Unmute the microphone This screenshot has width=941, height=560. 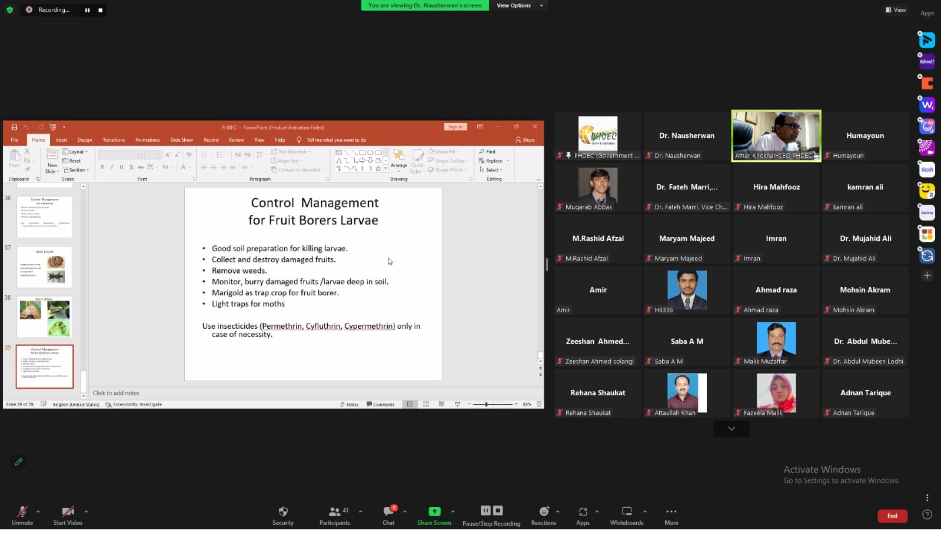[x=22, y=511]
